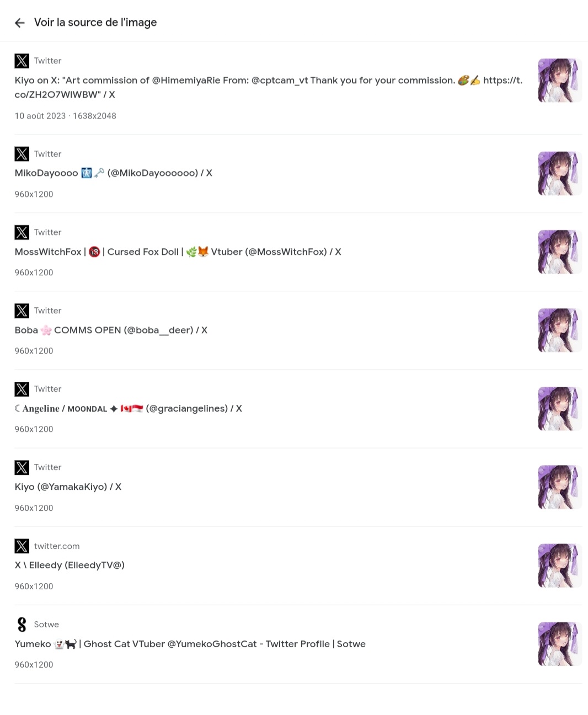
Task: Open thumbnail next to Sotwe result
Action: tap(560, 644)
